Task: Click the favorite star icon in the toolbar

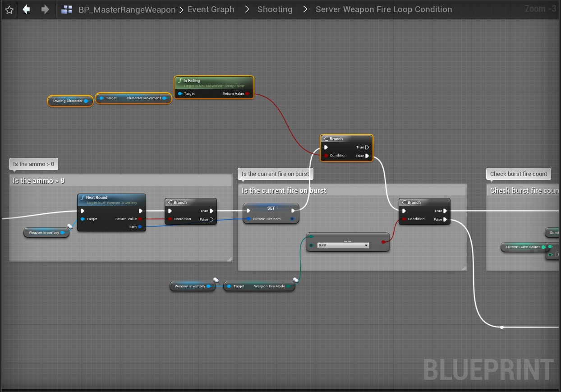Action: [9, 9]
